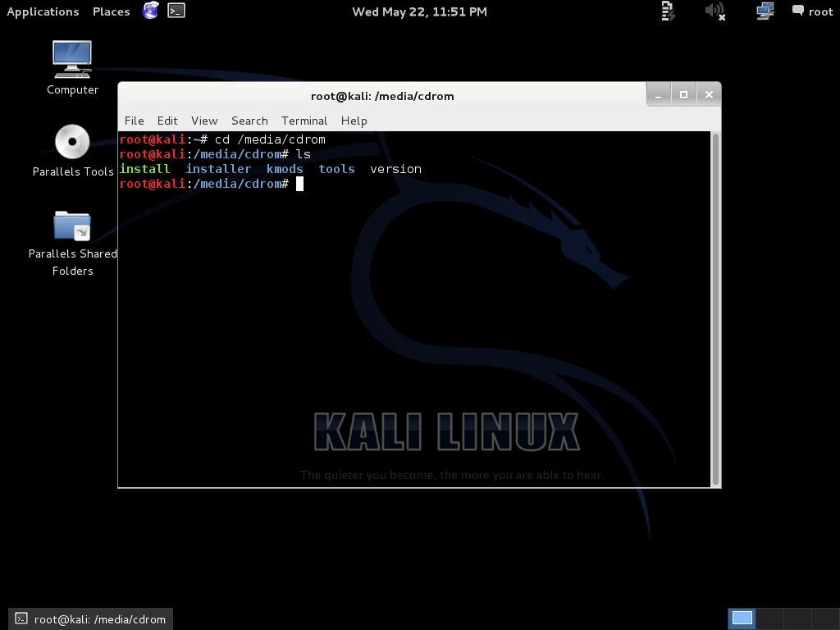Image resolution: width=840 pixels, height=630 pixels.
Task: Open the terminal Help menu
Action: point(354,121)
